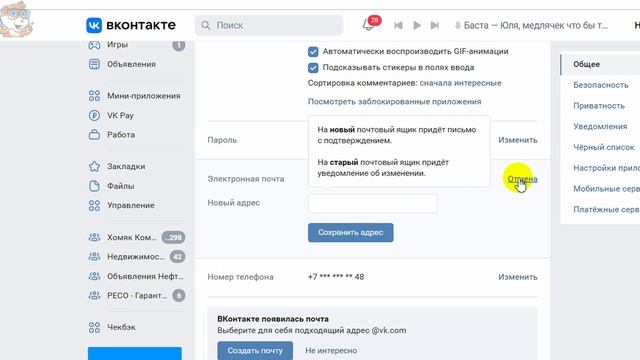The height and width of the screenshot is (360, 640).
Task: Open the Недвижимос... community icon
Action: [x=94, y=256]
